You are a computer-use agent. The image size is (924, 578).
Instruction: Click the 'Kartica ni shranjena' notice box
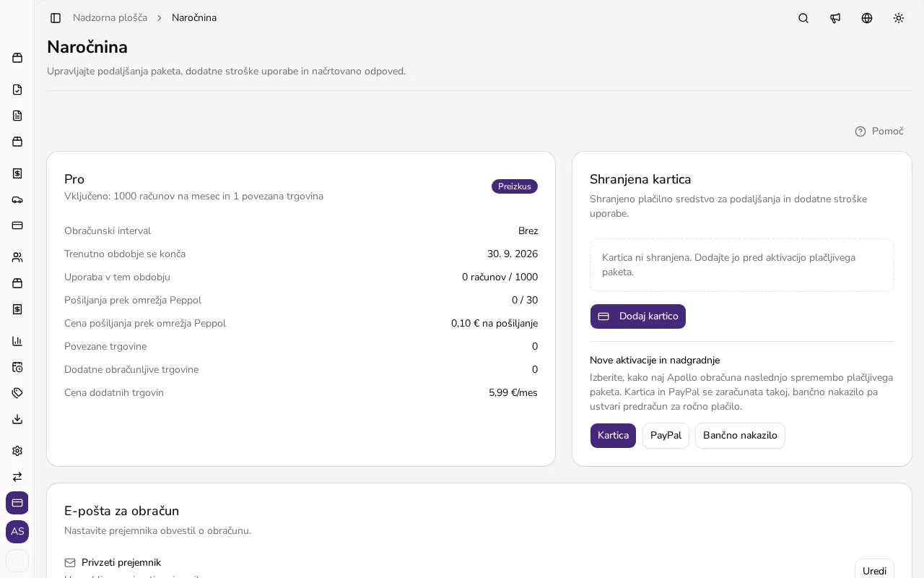(742, 265)
